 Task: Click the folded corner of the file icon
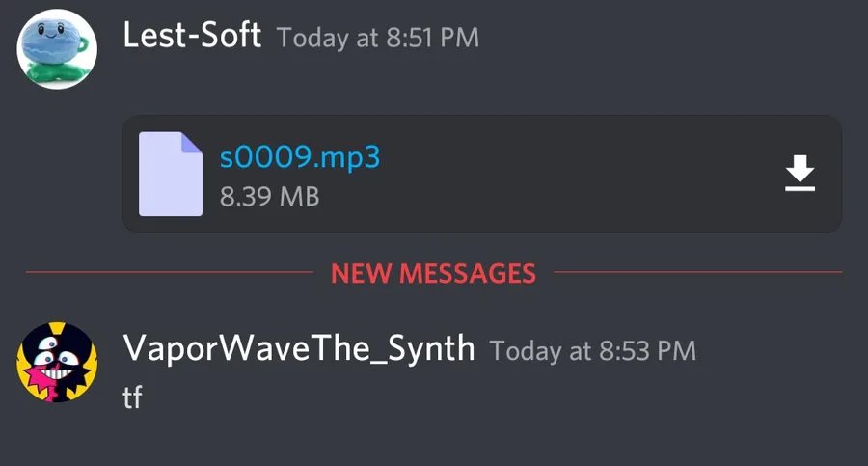click(191, 143)
